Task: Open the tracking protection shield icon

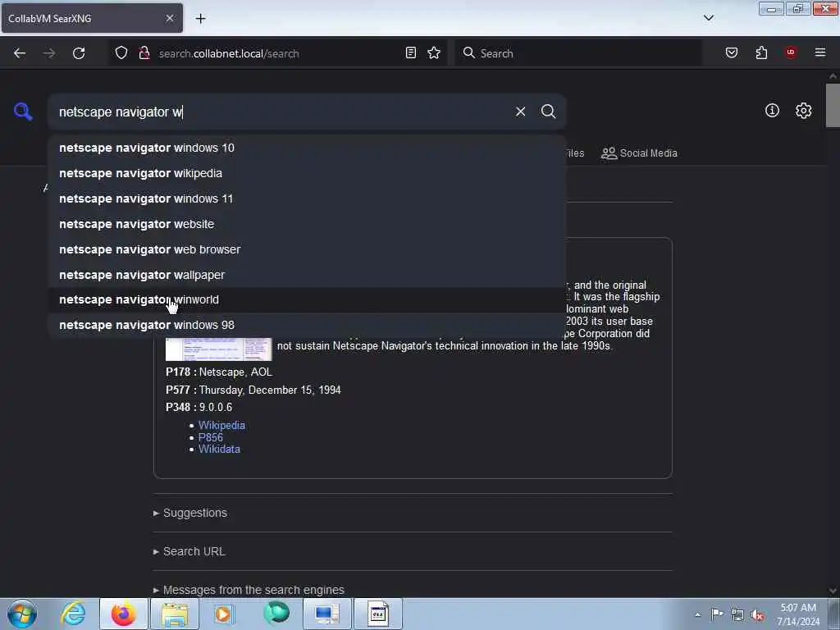Action: (121, 53)
